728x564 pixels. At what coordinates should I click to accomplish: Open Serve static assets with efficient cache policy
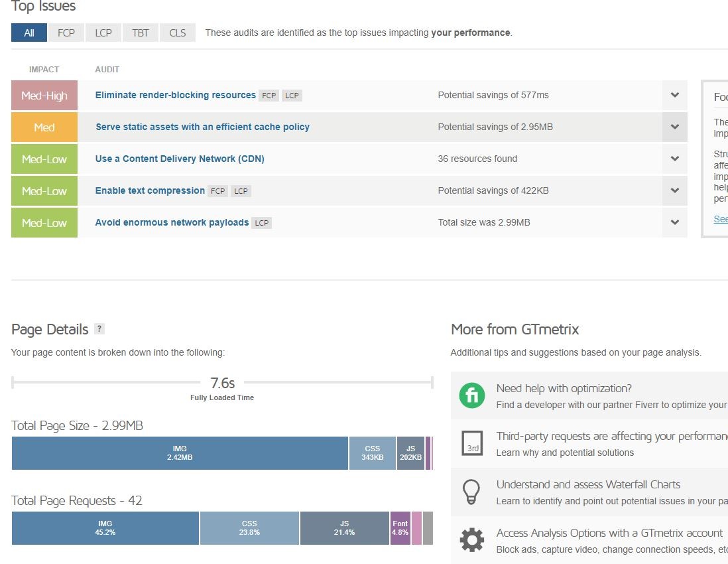tap(202, 127)
